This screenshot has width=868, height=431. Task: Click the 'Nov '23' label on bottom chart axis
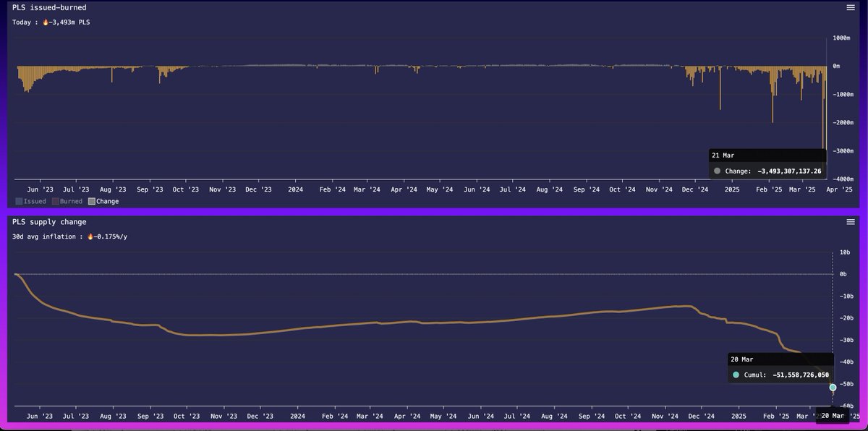[x=223, y=417]
